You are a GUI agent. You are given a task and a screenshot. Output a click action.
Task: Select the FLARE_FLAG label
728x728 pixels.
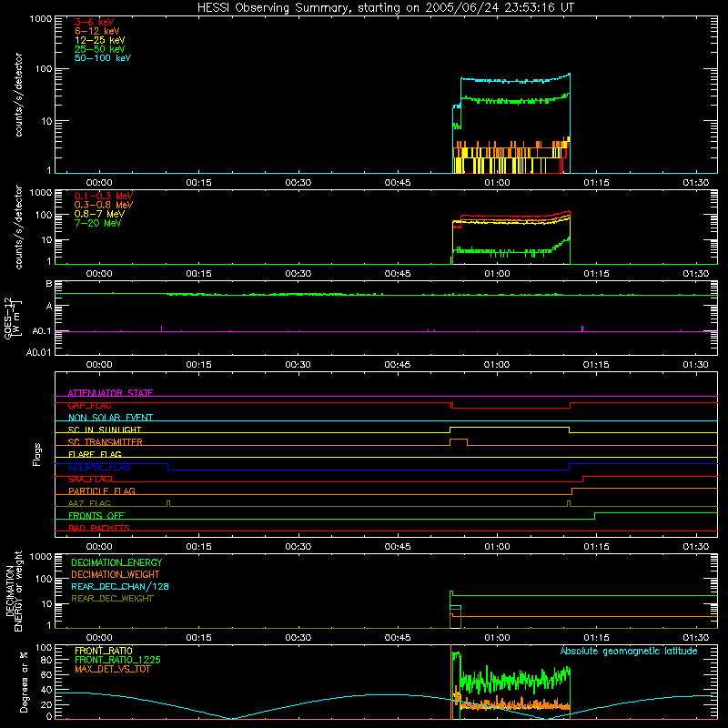95,454
